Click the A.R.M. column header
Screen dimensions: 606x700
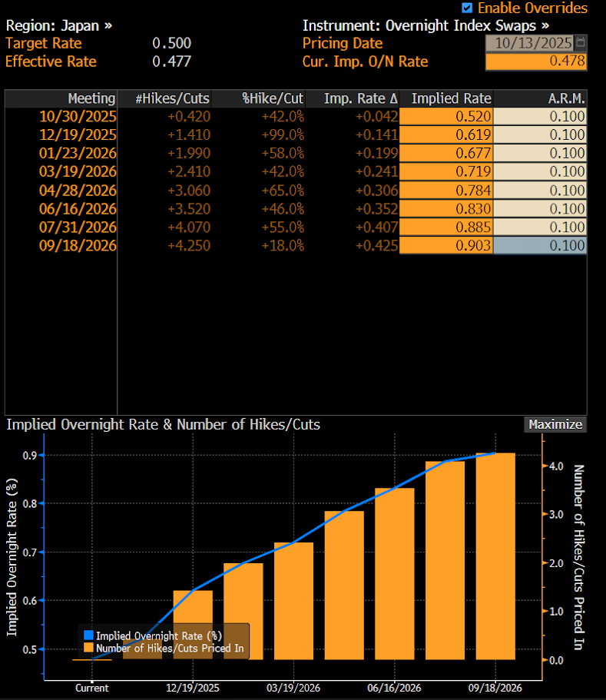[567, 98]
